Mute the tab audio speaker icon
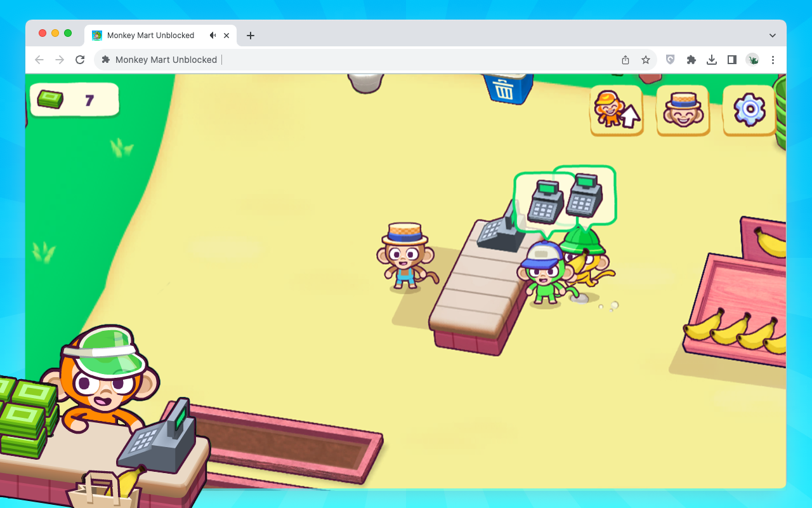This screenshot has height=508, width=812. pyautogui.click(x=213, y=36)
